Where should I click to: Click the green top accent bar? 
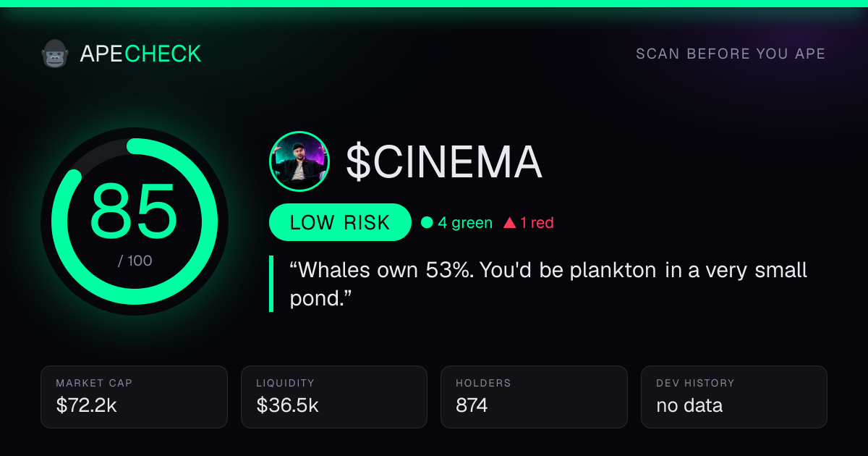434,4
